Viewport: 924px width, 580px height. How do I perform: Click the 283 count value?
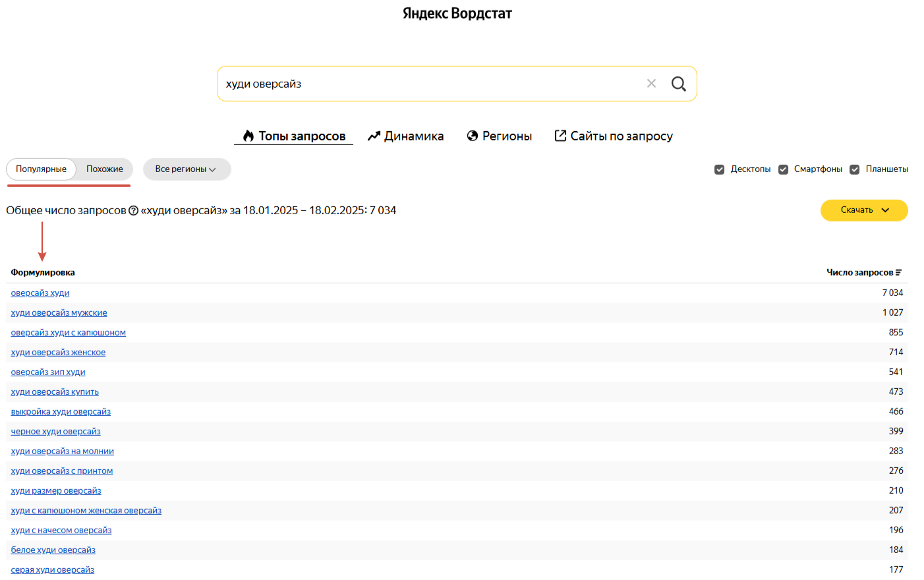point(896,451)
